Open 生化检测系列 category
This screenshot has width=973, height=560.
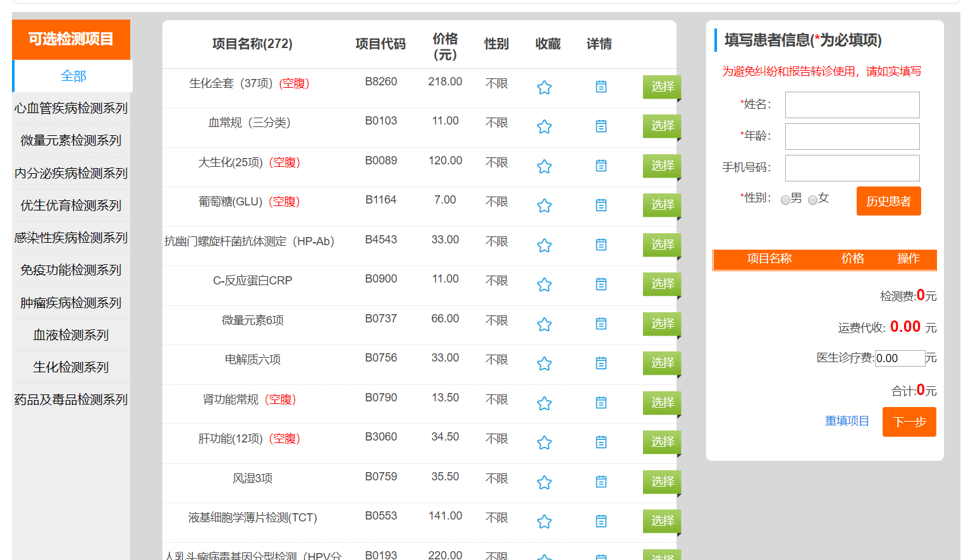(71, 368)
